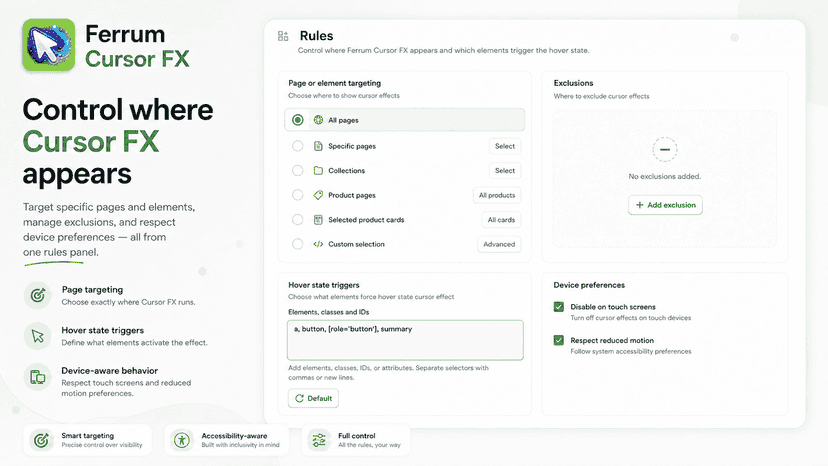Pick the Selected product cards radio button
Screen dimensions: 828x466
point(298,220)
